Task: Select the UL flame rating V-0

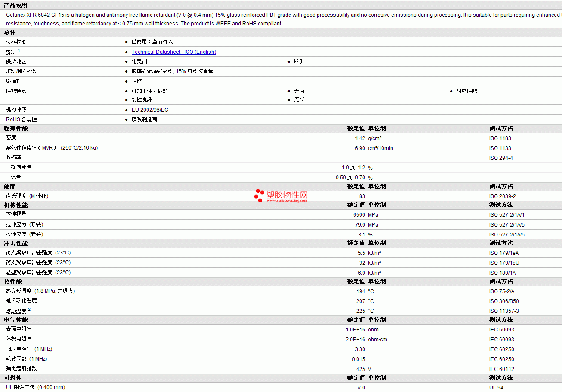Action: (x=361, y=388)
